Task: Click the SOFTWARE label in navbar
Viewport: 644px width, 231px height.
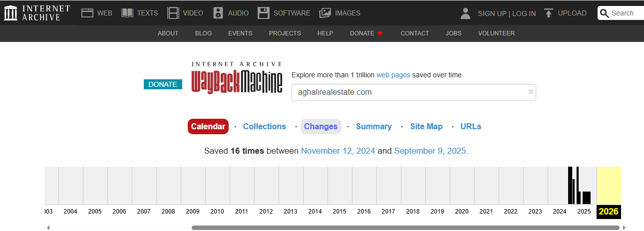Action: click(x=292, y=13)
